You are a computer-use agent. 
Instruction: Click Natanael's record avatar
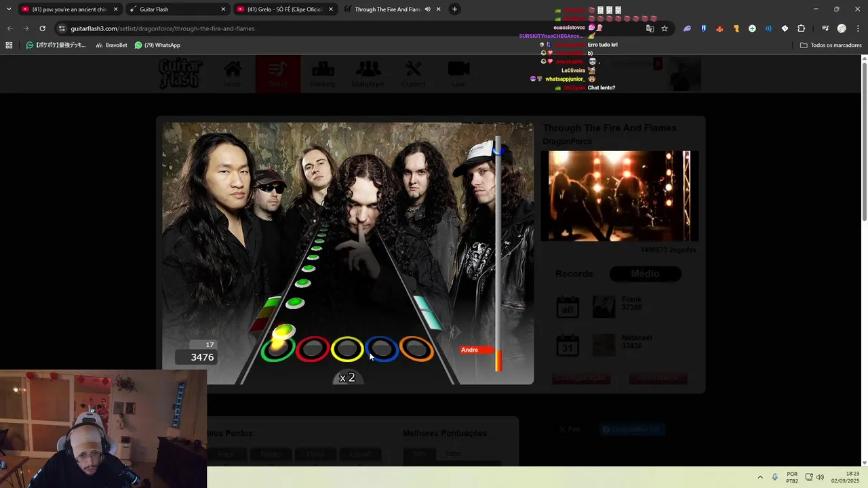coord(604,346)
